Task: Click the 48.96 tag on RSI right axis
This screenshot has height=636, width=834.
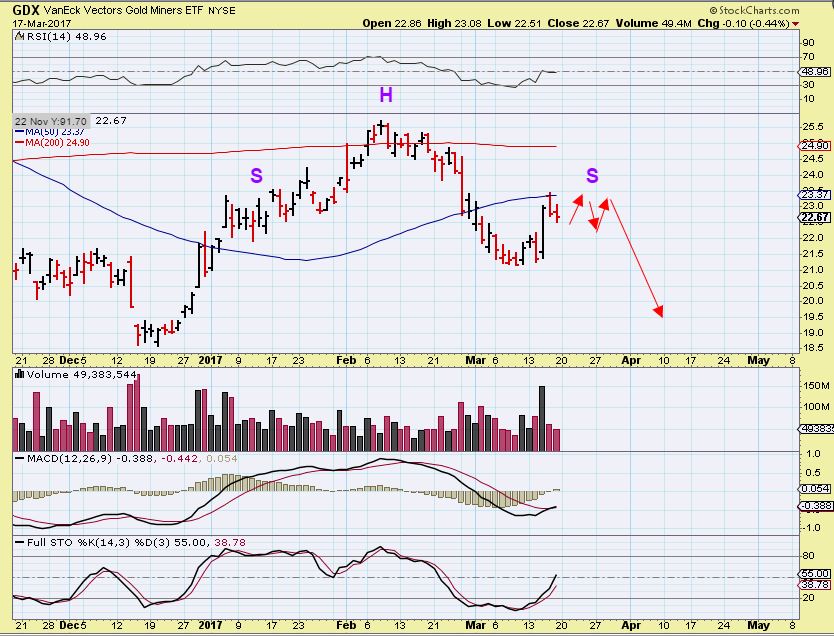Action: 815,71
